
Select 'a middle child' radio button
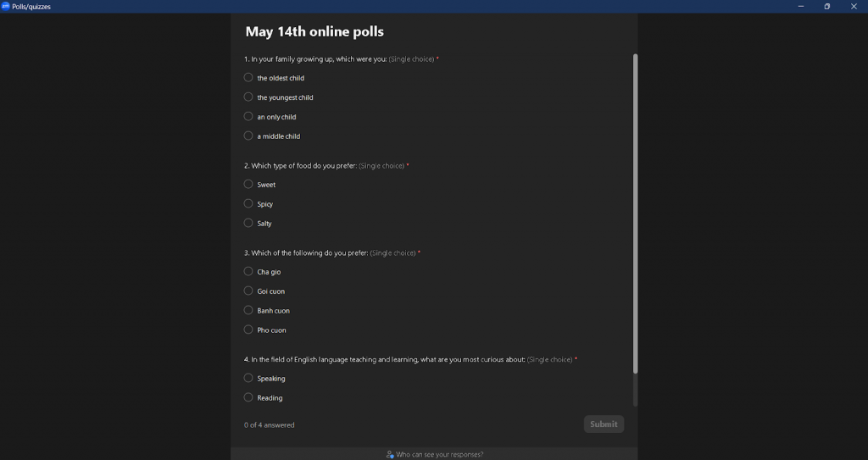click(x=248, y=136)
